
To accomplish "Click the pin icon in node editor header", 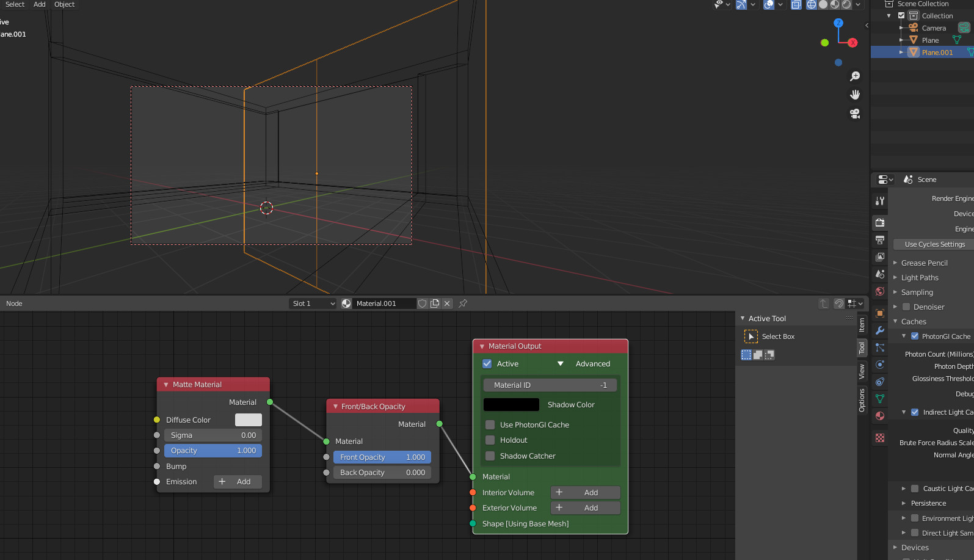I will (x=463, y=304).
